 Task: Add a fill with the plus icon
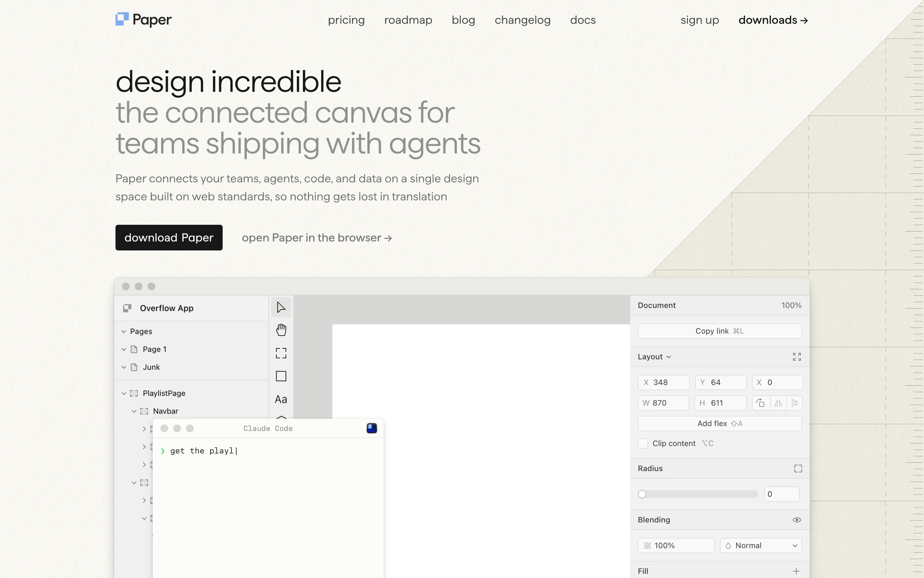(x=797, y=571)
